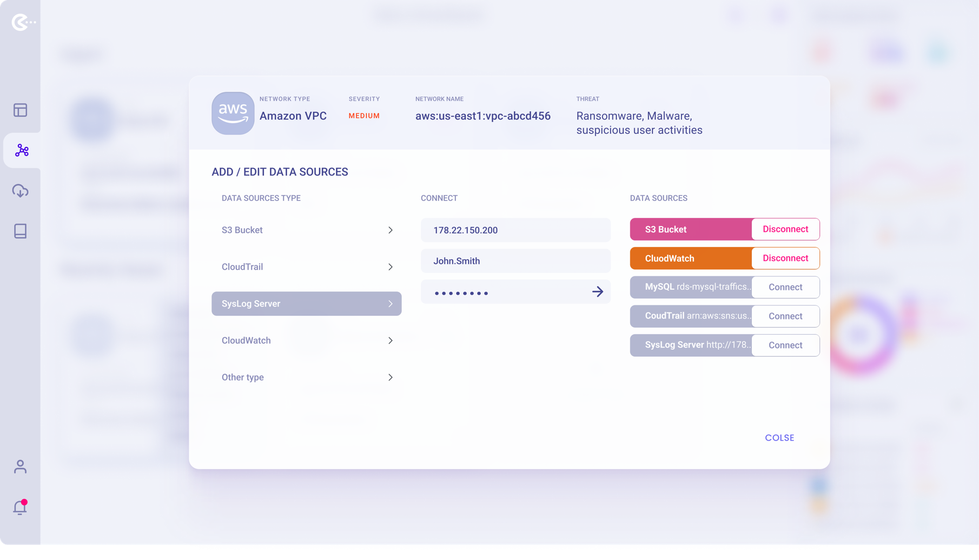Image resolution: width=979 pixels, height=560 pixels.
Task: Submit credentials with arrow icon
Action: 597,292
